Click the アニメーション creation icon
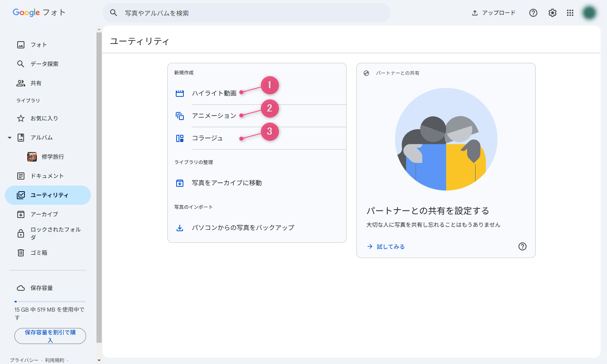The height and width of the screenshot is (364, 607). [x=180, y=116]
